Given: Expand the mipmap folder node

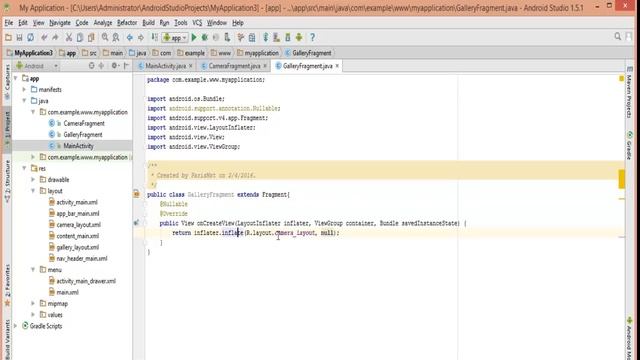Looking at the screenshot, I should (x=33, y=303).
